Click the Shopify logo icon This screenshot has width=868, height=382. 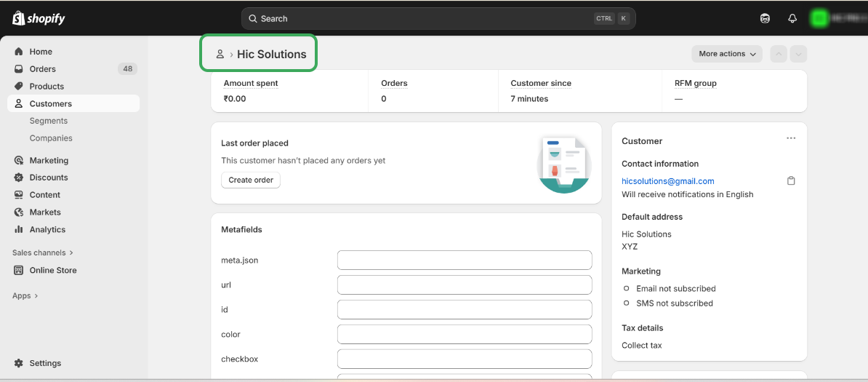point(19,18)
